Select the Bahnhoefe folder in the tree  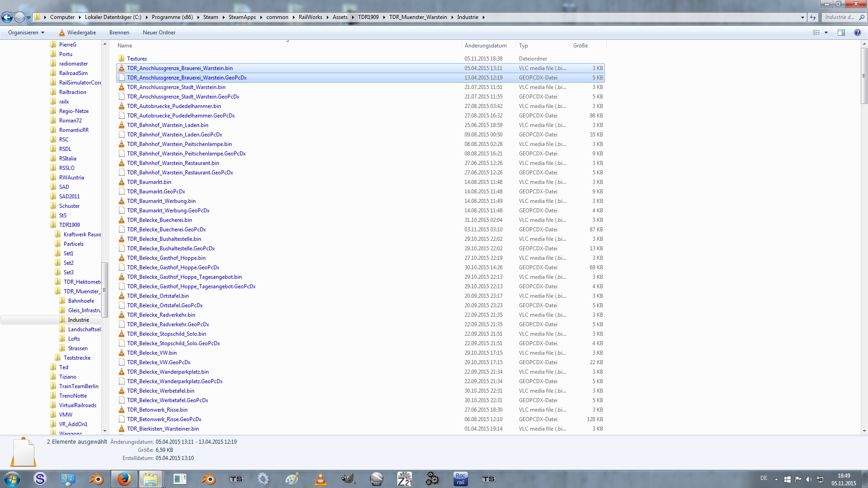point(81,301)
